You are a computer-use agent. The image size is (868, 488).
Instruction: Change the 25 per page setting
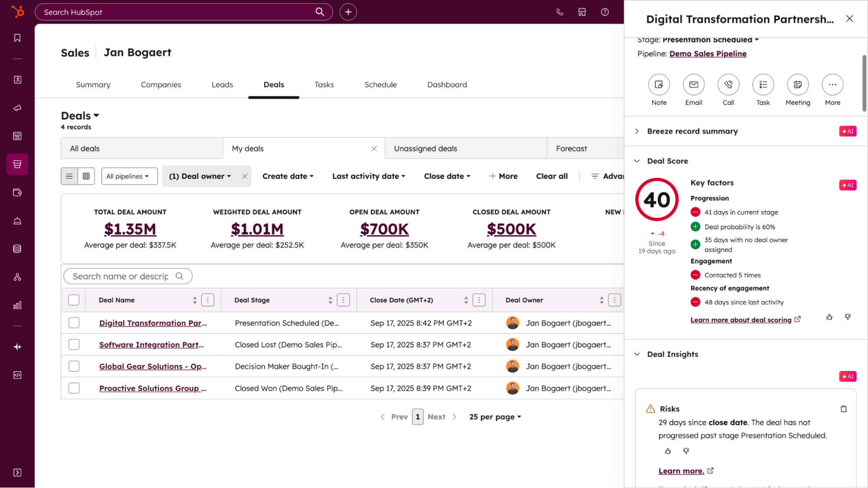click(x=495, y=417)
